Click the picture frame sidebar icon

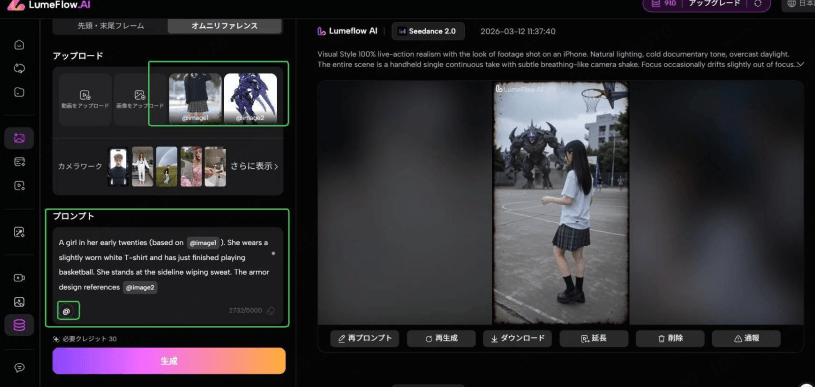(19, 302)
